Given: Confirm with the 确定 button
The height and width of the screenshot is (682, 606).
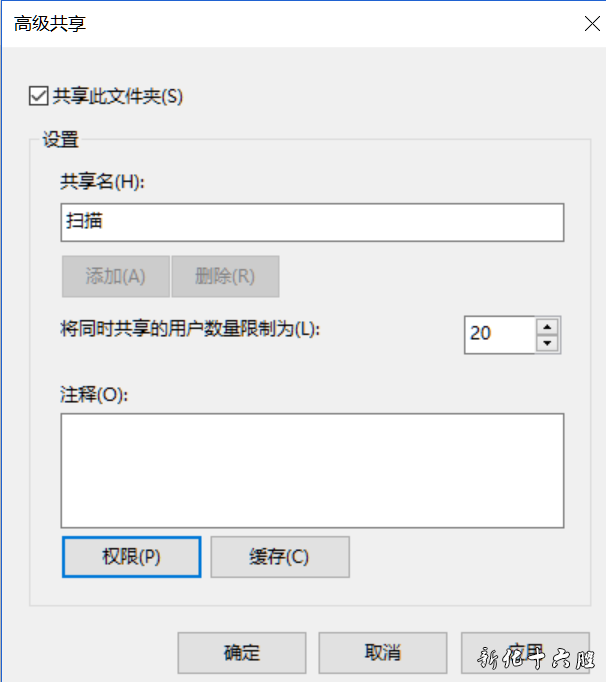Looking at the screenshot, I should (x=242, y=652).
